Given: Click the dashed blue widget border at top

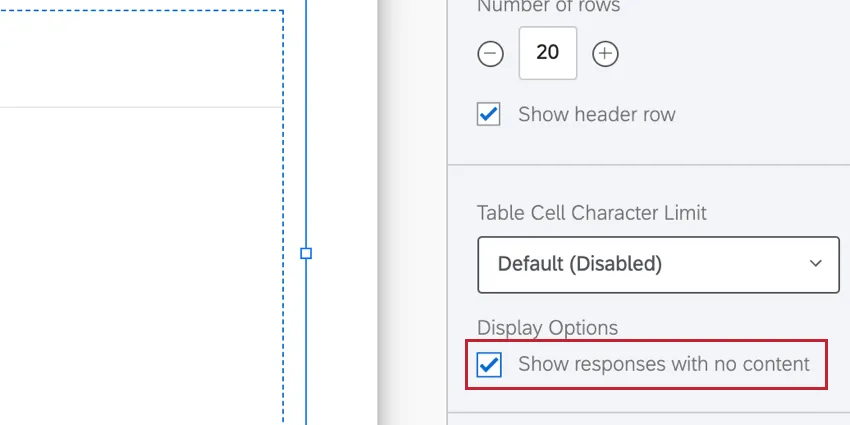Looking at the screenshot, I should pos(140,11).
